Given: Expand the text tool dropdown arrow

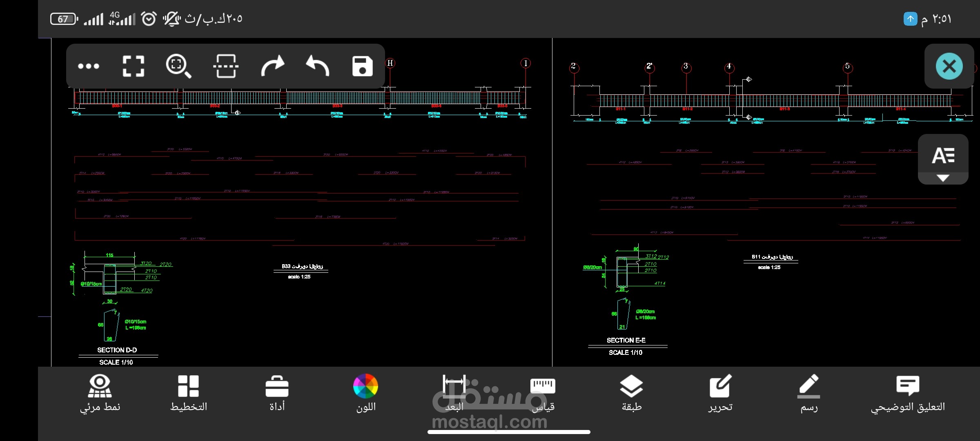Looking at the screenshot, I should coord(943,178).
